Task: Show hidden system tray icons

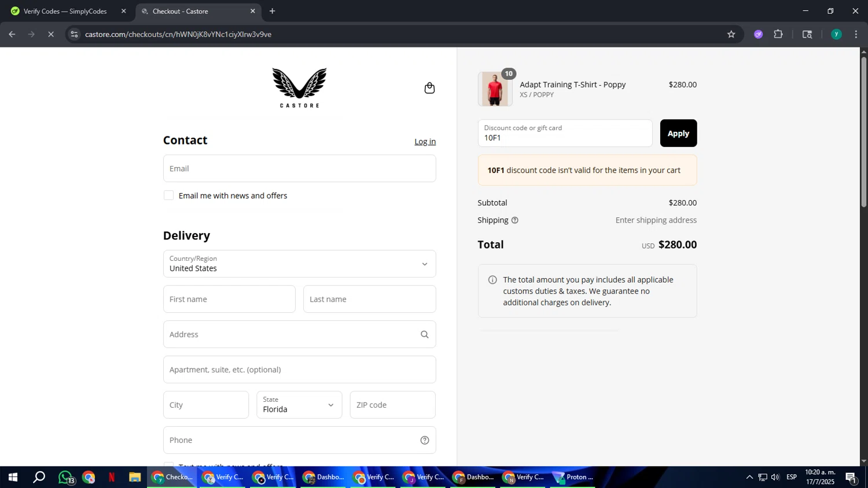Action: tap(749, 478)
